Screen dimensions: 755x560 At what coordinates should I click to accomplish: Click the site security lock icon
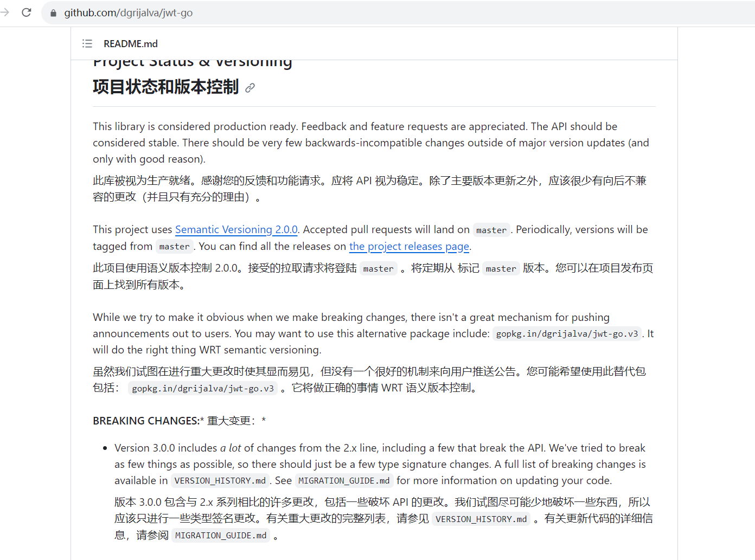53,13
